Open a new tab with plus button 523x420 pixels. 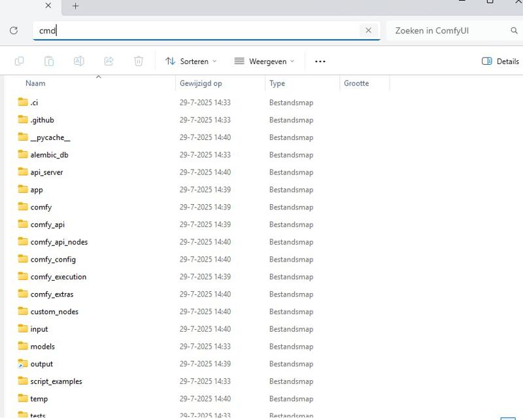75,6
